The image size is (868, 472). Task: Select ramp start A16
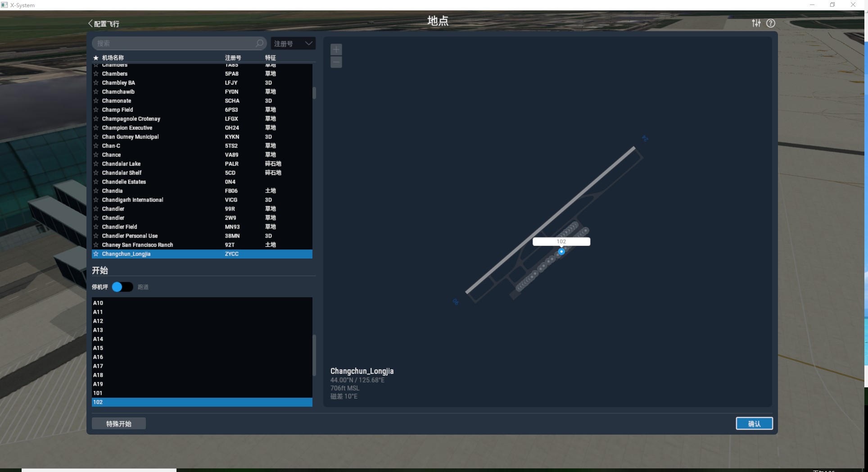202,357
